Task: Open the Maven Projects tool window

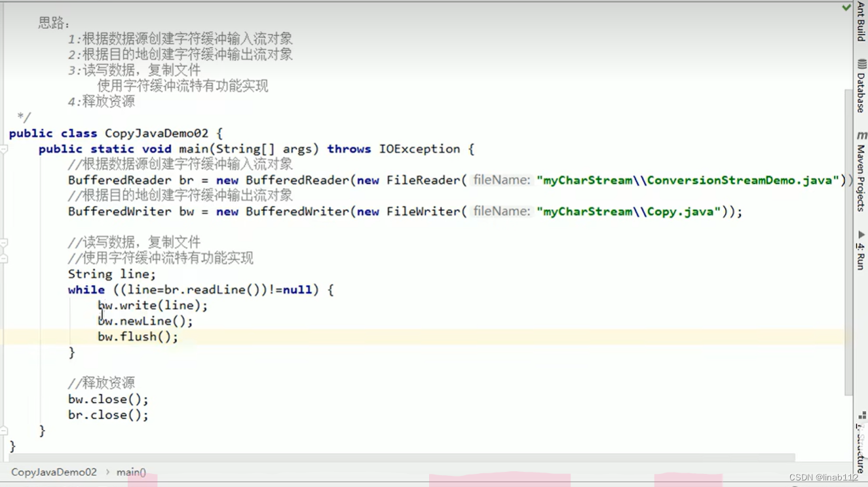Action: (x=861, y=170)
